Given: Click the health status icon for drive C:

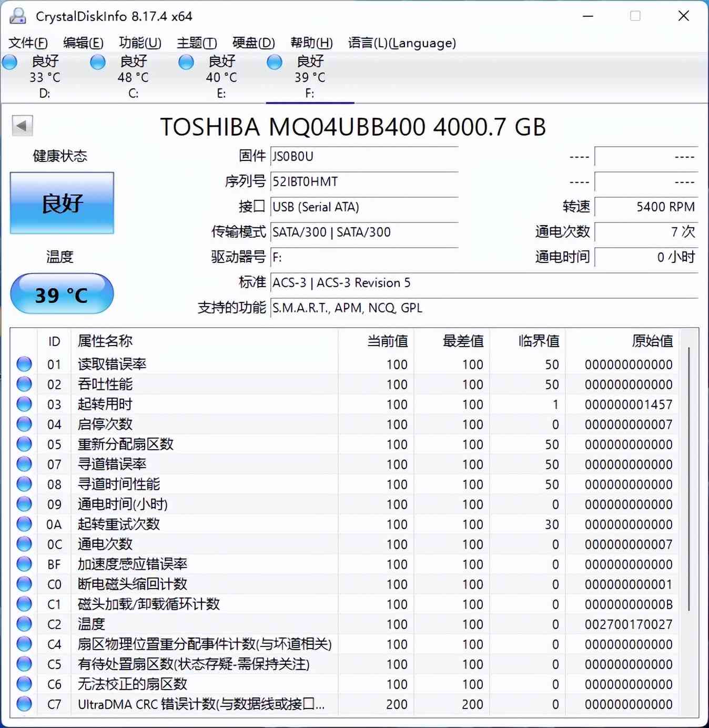Looking at the screenshot, I should coord(98,62).
